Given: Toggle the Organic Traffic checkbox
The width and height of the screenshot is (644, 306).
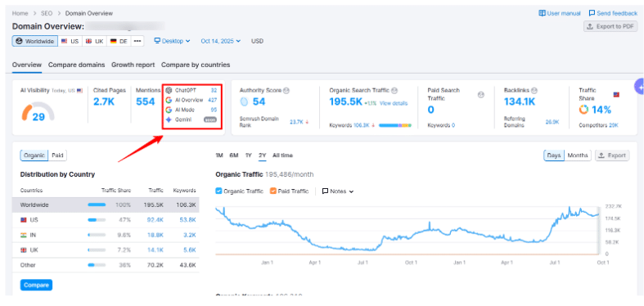Looking at the screenshot, I should [218, 191].
